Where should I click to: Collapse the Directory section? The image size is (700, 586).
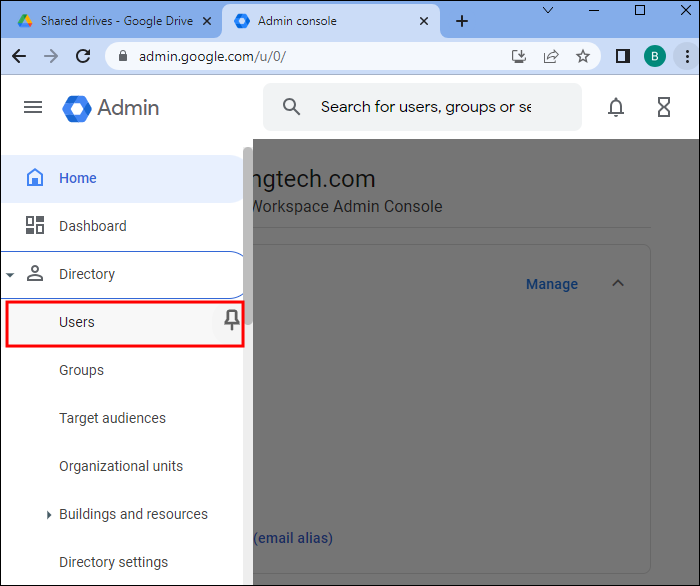coord(10,275)
